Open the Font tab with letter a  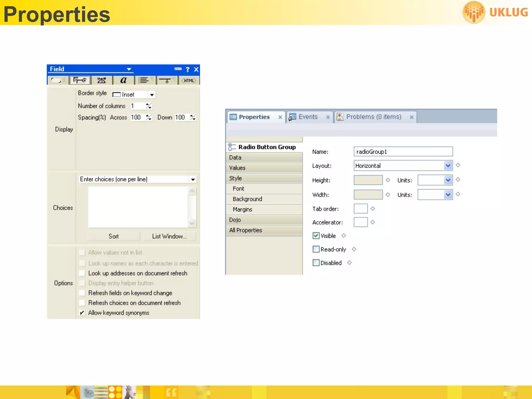(x=123, y=80)
